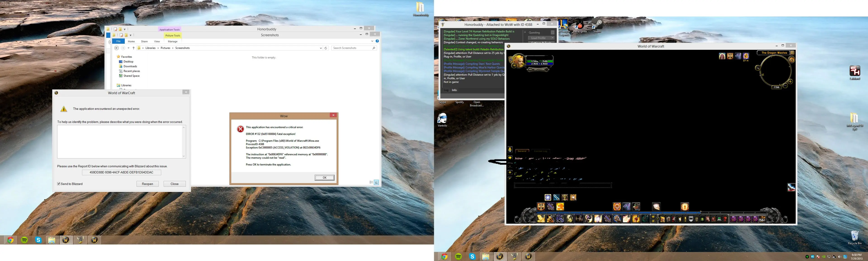Screen dimensions: 868x261
Task: Open the minimap calendar icon
Action: click(792, 60)
